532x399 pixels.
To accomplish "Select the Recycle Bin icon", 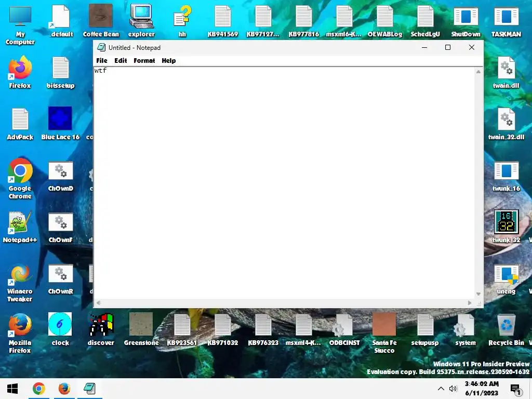I will pyautogui.click(x=506, y=330).
